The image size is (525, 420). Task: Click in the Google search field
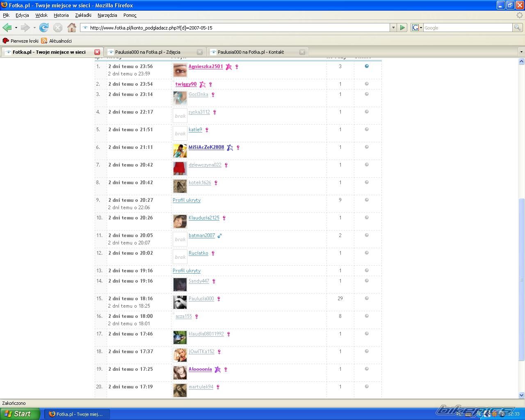pyautogui.click(x=468, y=27)
